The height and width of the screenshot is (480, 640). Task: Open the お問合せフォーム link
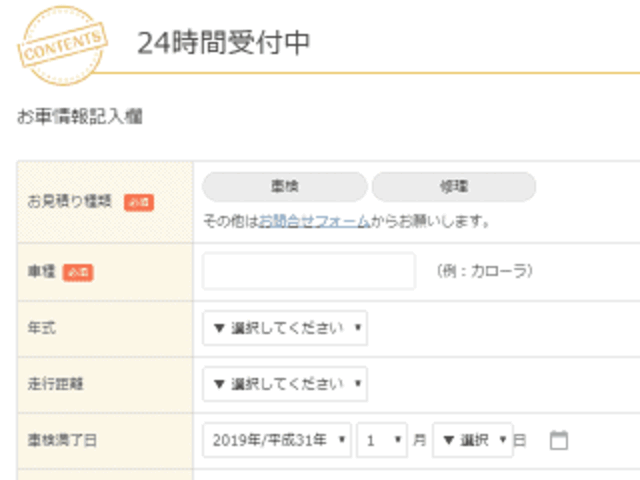coord(314,221)
